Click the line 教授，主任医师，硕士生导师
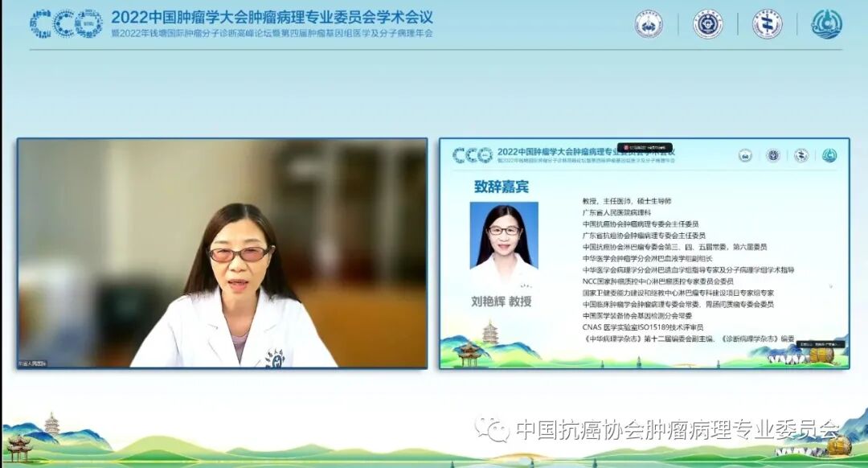This screenshot has width=868, height=468. coord(627,201)
